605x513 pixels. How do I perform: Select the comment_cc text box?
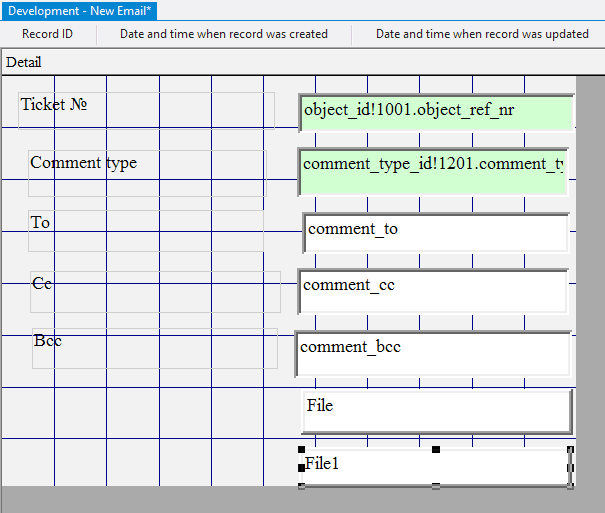[433, 290]
